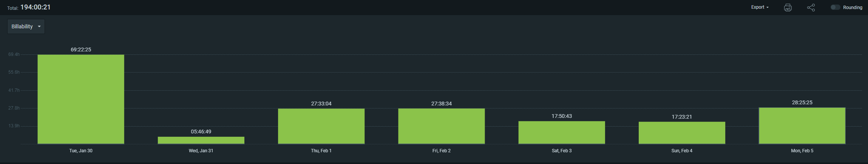Open the Export dropdown

coord(760,7)
